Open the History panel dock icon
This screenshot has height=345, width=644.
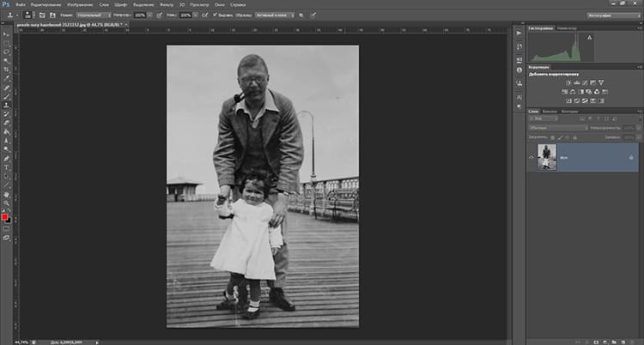(x=519, y=47)
